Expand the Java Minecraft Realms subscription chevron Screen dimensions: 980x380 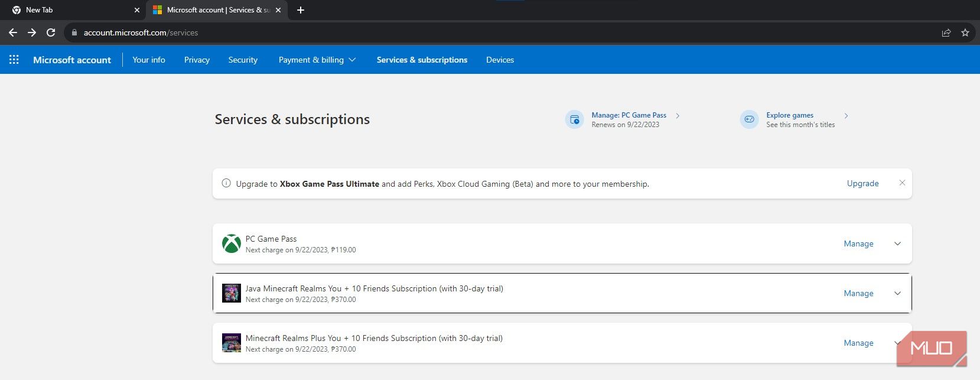tap(897, 293)
